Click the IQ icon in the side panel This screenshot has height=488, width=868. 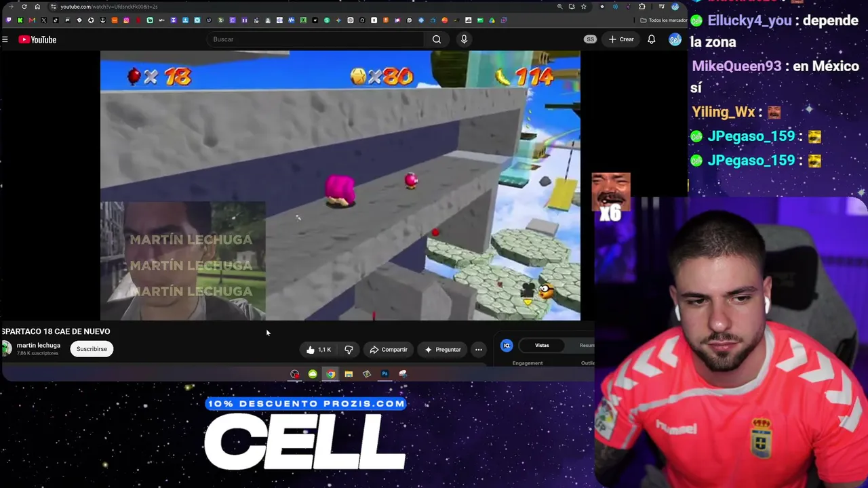(507, 346)
